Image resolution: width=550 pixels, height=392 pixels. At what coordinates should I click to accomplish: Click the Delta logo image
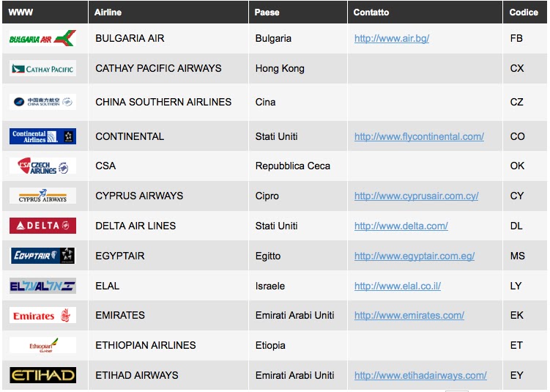tap(42, 226)
